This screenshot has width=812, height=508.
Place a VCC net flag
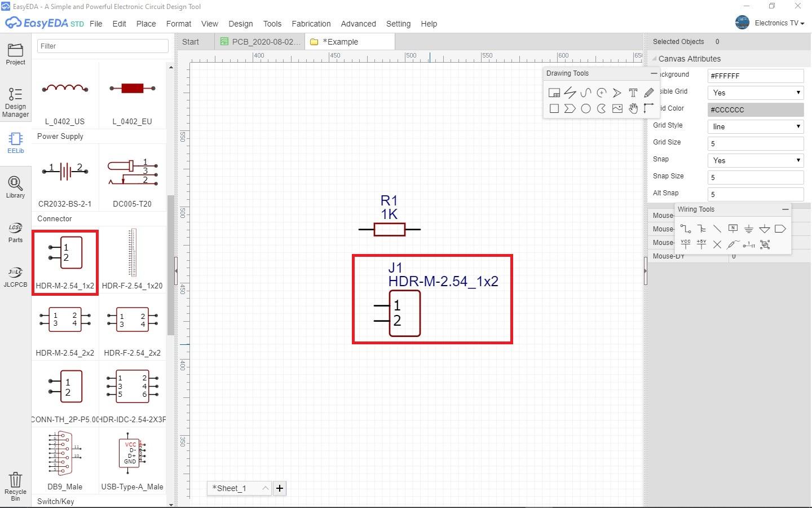click(686, 244)
